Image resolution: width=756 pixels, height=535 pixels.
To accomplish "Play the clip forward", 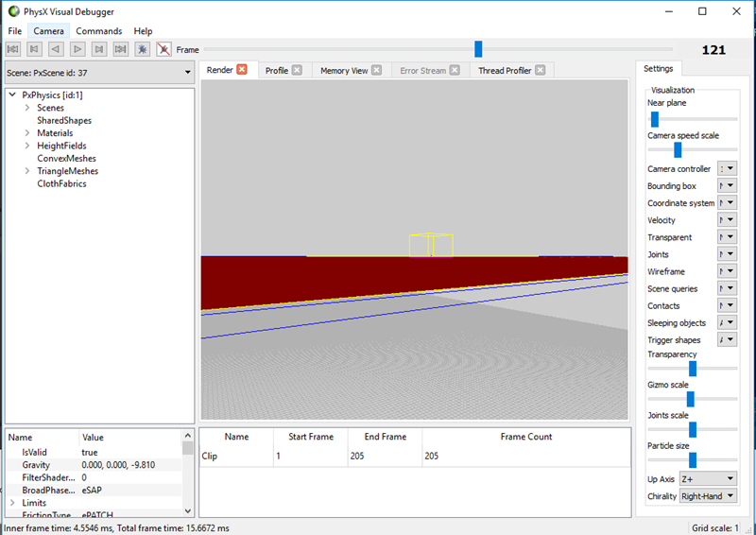I will (x=77, y=49).
